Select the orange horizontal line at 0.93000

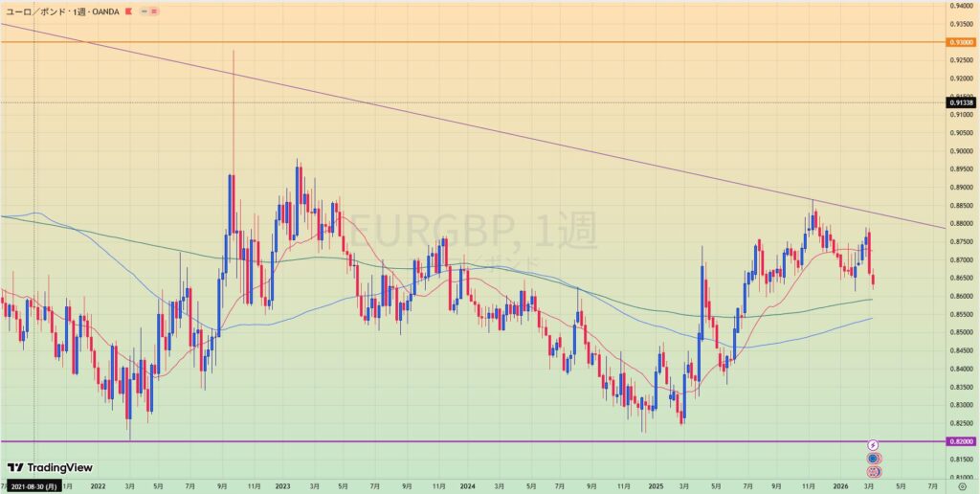[479, 42]
